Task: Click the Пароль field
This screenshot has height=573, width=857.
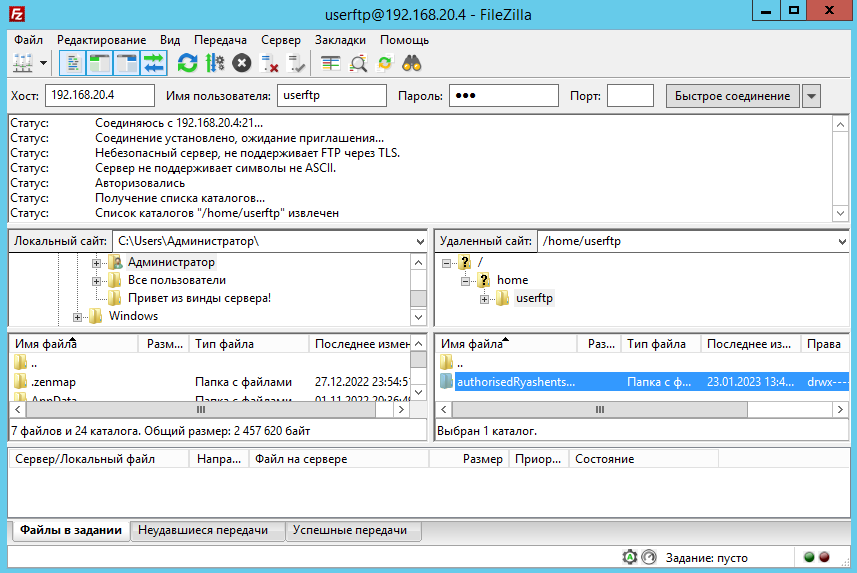Action: pos(504,95)
